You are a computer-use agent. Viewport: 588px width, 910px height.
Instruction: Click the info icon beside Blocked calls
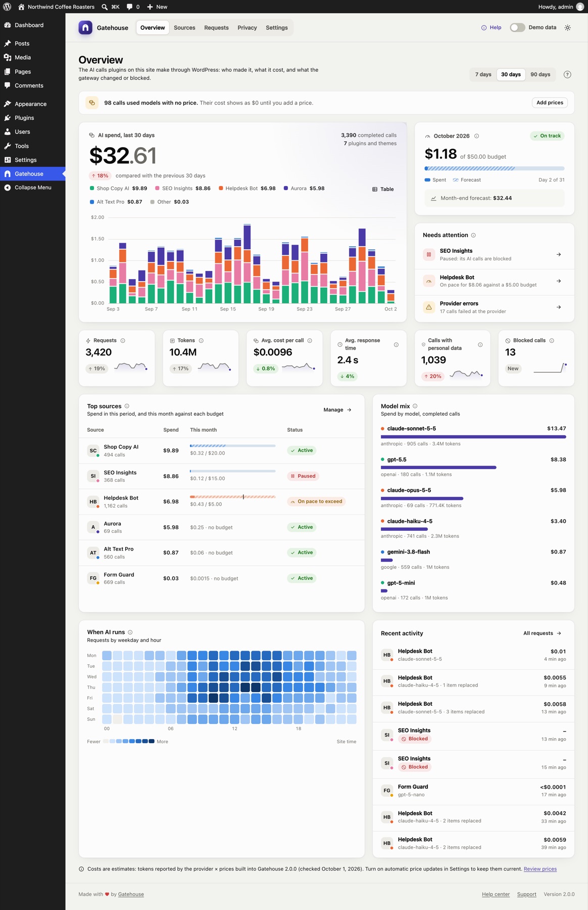[552, 341]
